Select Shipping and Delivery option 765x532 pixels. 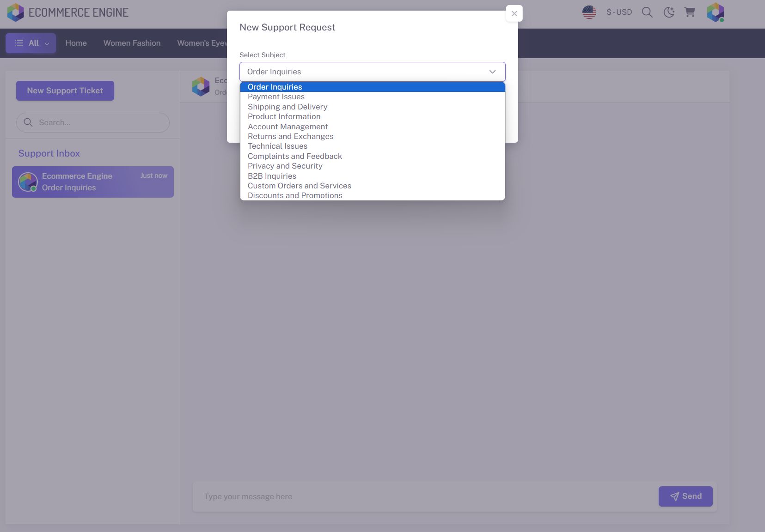click(373, 107)
